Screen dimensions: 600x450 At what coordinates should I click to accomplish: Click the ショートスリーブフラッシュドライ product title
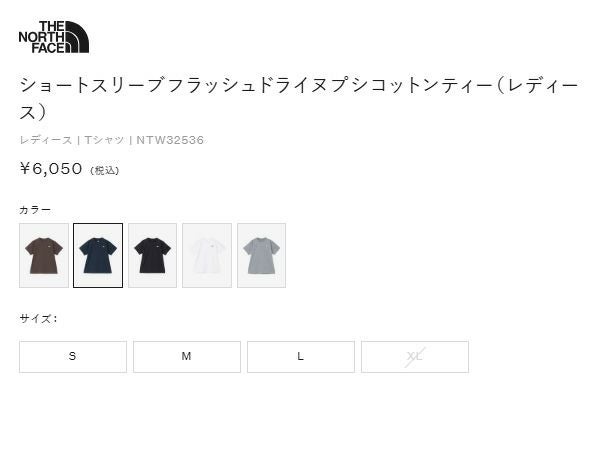click(x=298, y=98)
